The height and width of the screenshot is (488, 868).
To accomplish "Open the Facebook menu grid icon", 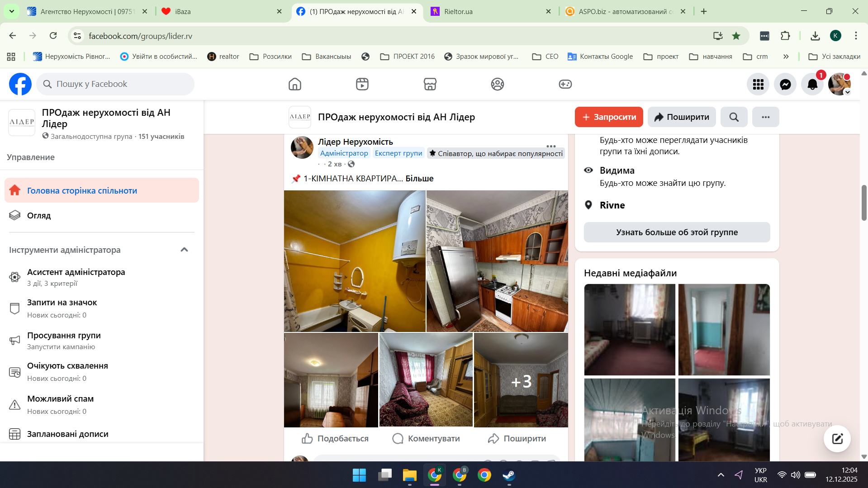I will tap(758, 84).
